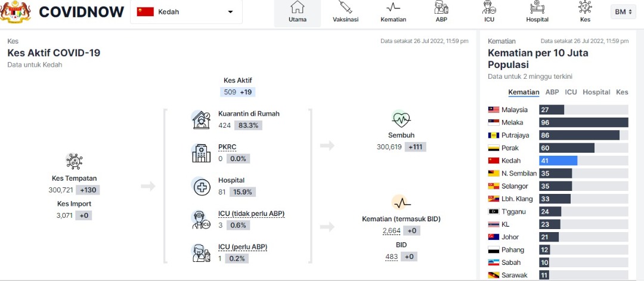Change language with the BM selector

coord(623,12)
